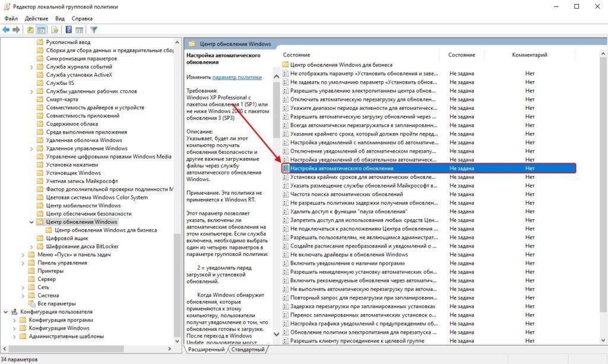
Task: Click the Filter funnel toolbar icon
Action: pos(93,30)
